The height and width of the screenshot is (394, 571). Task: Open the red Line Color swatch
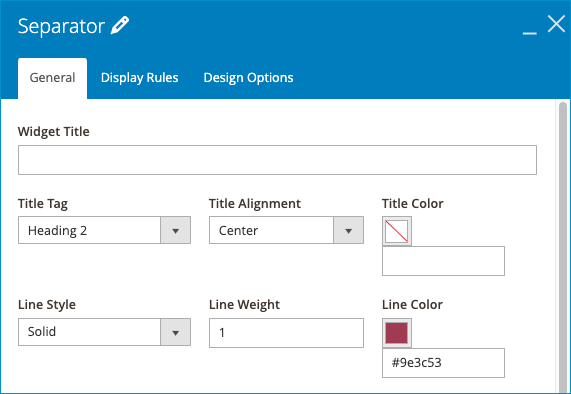click(397, 333)
